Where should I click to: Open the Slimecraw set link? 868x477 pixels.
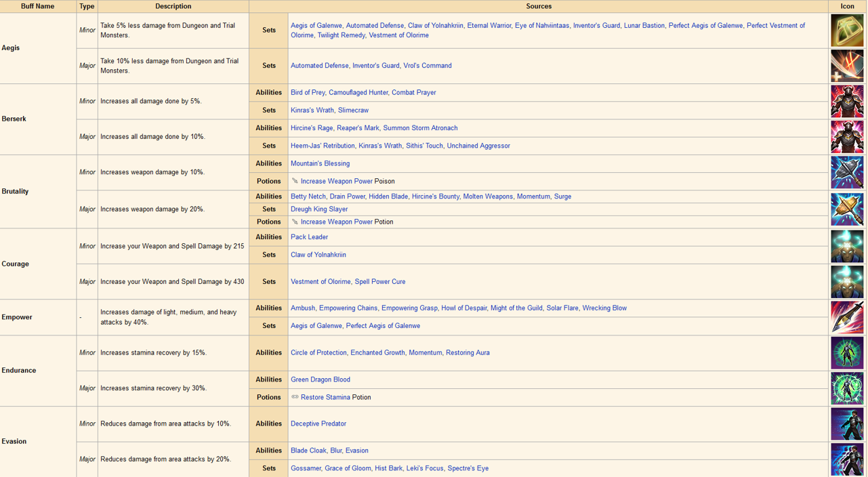point(353,110)
